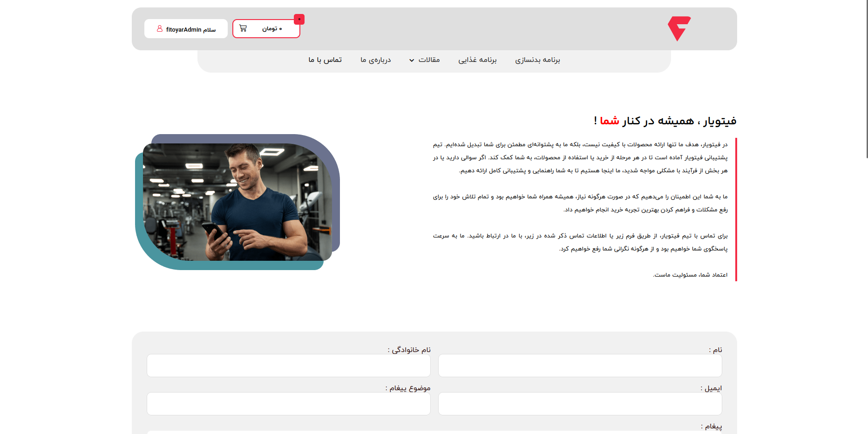Expand the مقالات dropdown chevron

pos(412,61)
